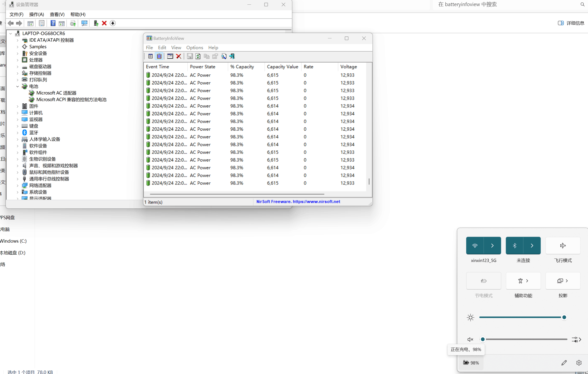Screen dimensions: 588x374
Task: Click the Find magnifier icon in BatteryInfoView
Action: pyautogui.click(x=224, y=56)
